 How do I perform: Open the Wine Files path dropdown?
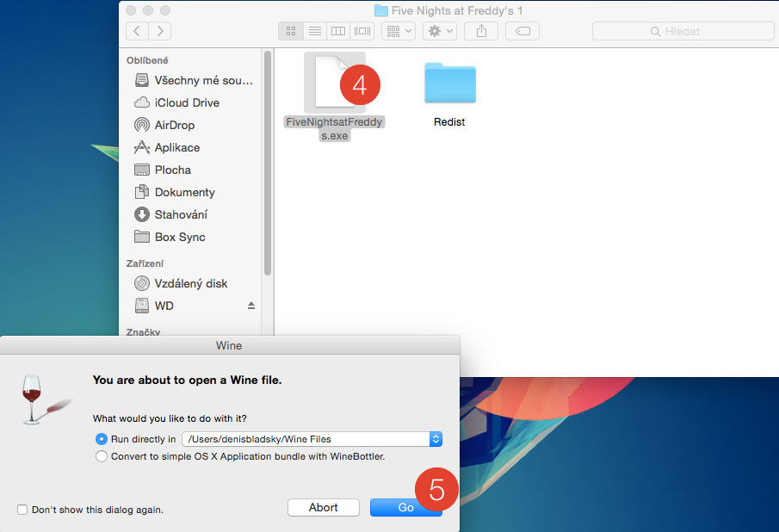click(x=436, y=439)
